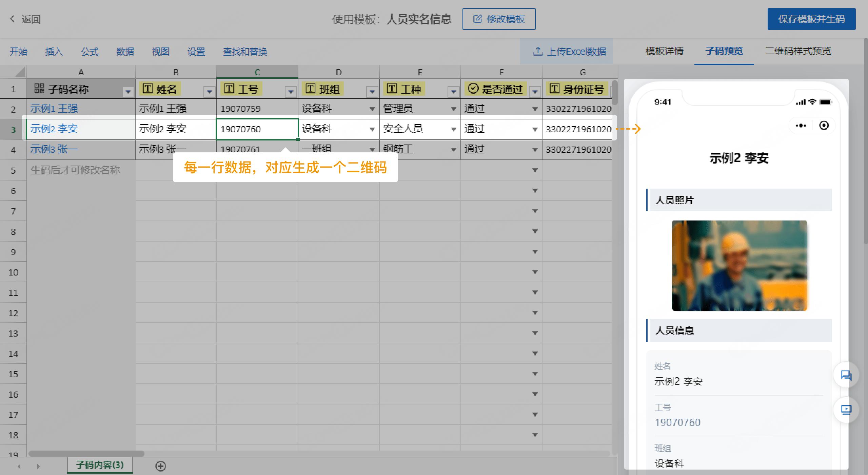Screen dimensions: 868x475
Task: Open the 查找和替换 menu
Action: [x=245, y=52]
